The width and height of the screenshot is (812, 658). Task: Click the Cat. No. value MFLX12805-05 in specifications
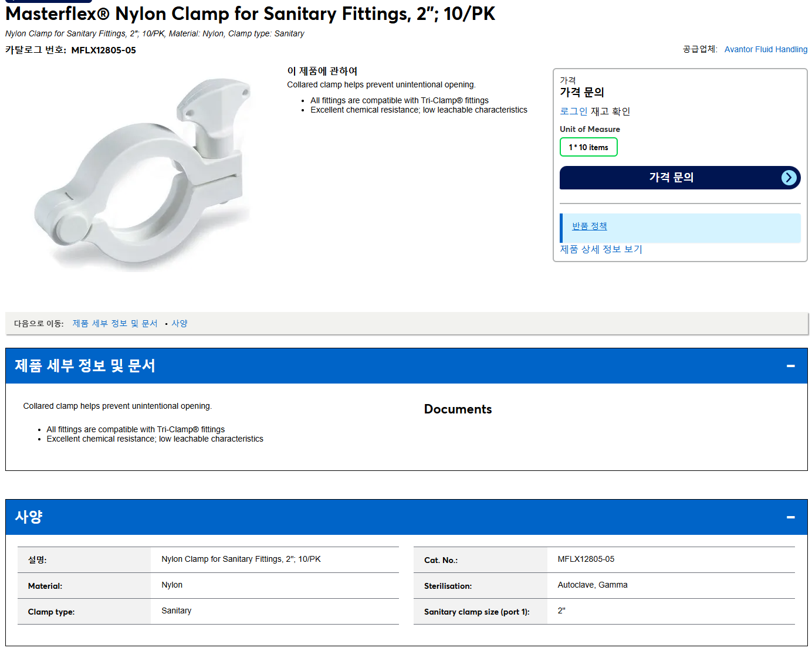[x=586, y=559]
